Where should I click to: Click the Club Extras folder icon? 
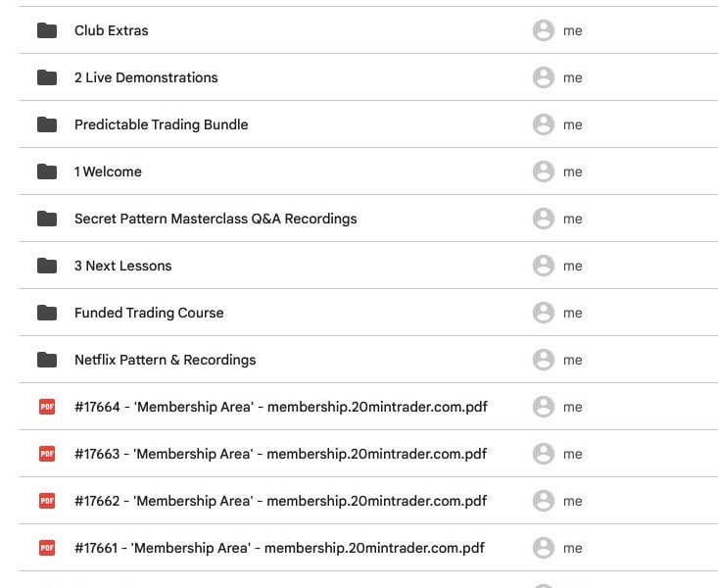47,30
